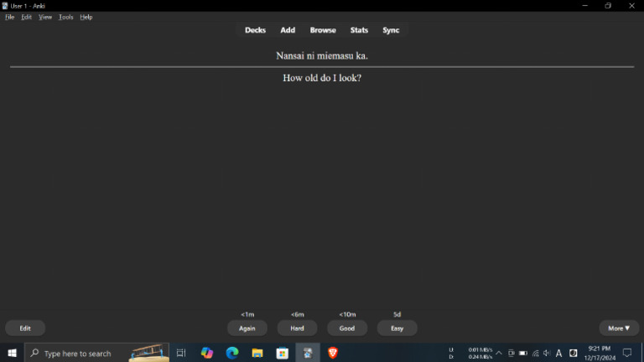Open Brave browser from the taskbar
This screenshot has width=644, height=362.
(x=333, y=353)
